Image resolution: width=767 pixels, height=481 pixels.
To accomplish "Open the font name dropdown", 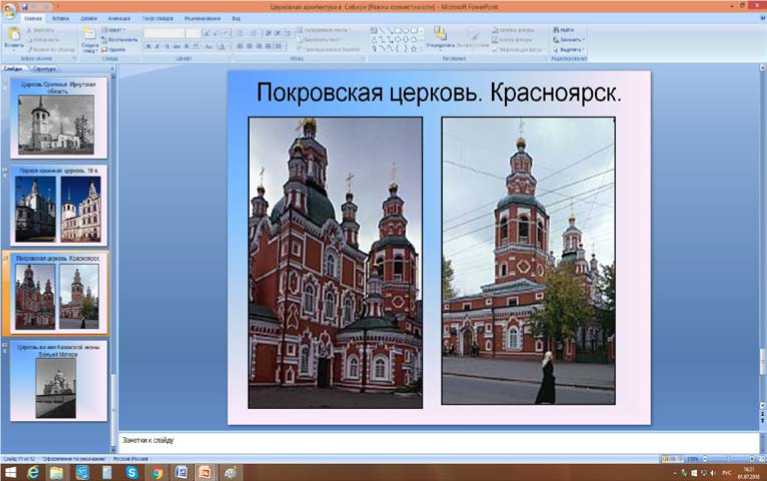I will click(181, 33).
